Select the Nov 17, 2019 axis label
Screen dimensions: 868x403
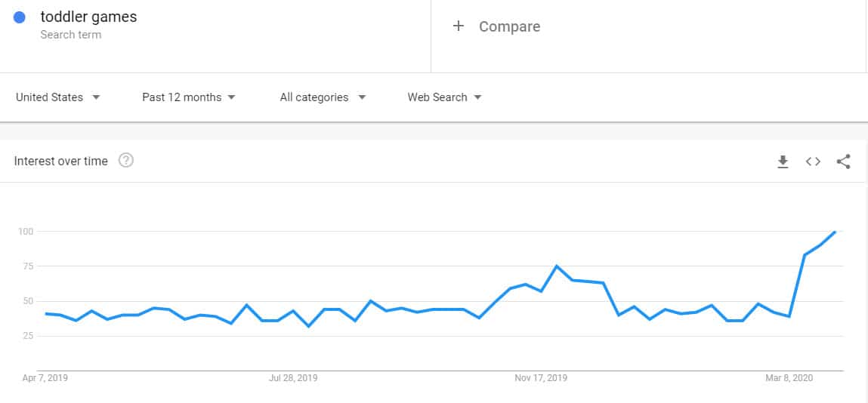pos(541,379)
